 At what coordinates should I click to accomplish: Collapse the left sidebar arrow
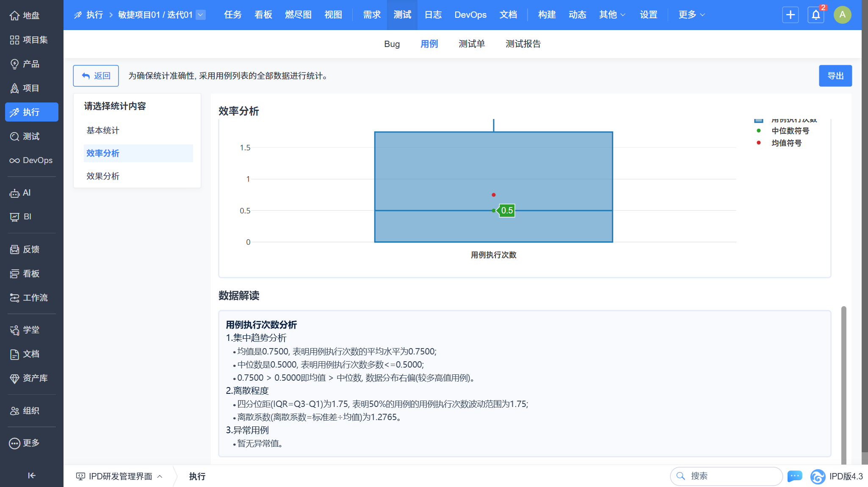click(31, 475)
